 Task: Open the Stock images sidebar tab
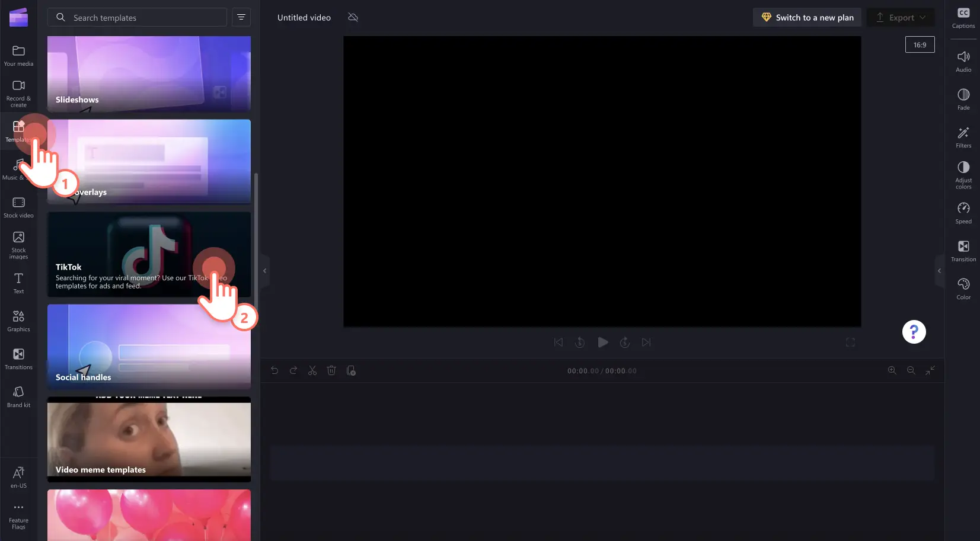pyautogui.click(x=18, y=245)
